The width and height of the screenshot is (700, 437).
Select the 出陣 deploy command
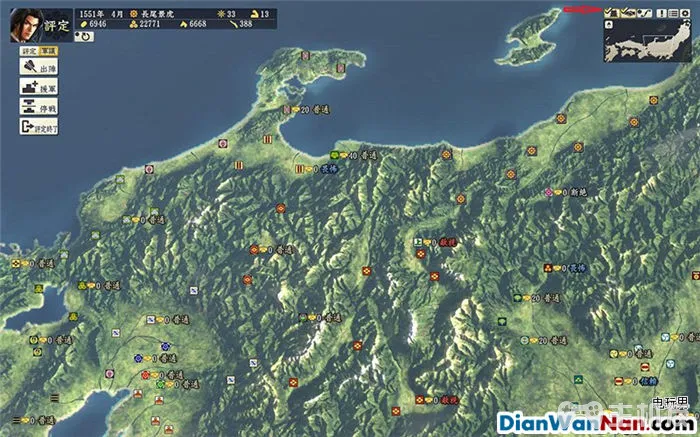pyautogui.click(x=39, y=67)
